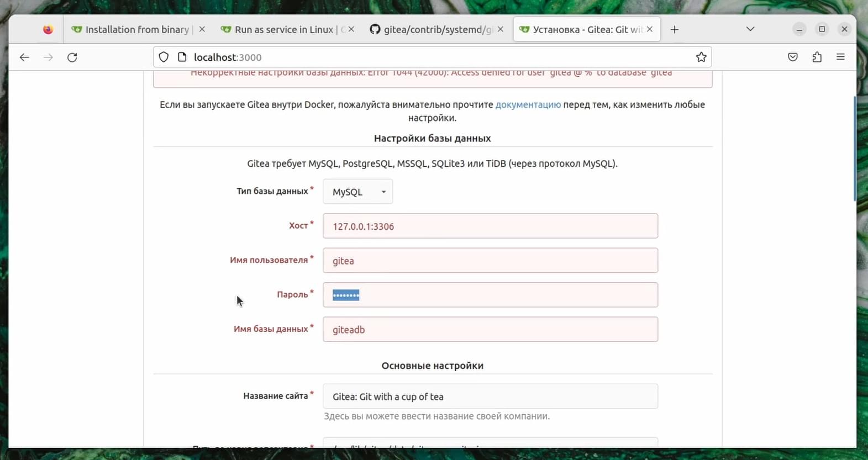Click the Пароль label
Viewport: 868px width, 460px height.
tap(292, 294)
